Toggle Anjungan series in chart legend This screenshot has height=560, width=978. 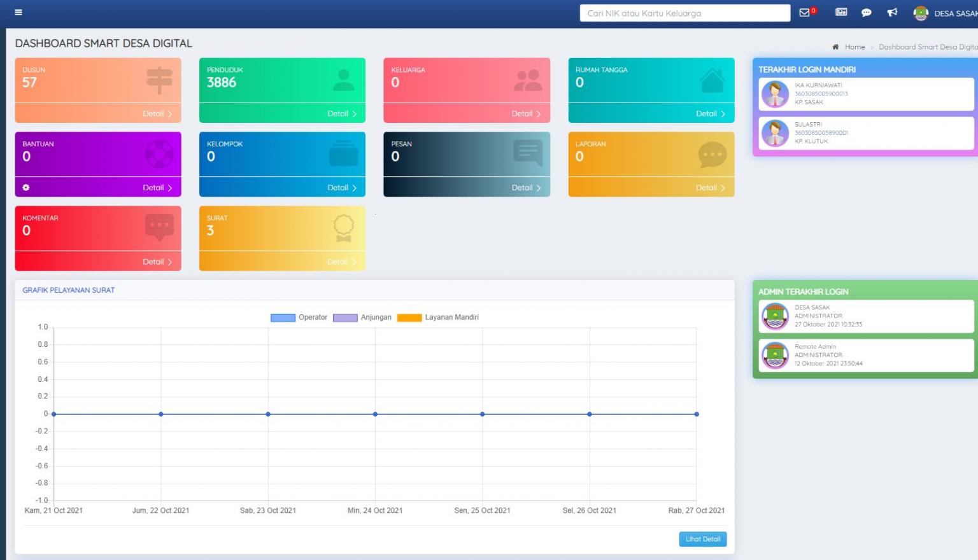coord(362,318)
